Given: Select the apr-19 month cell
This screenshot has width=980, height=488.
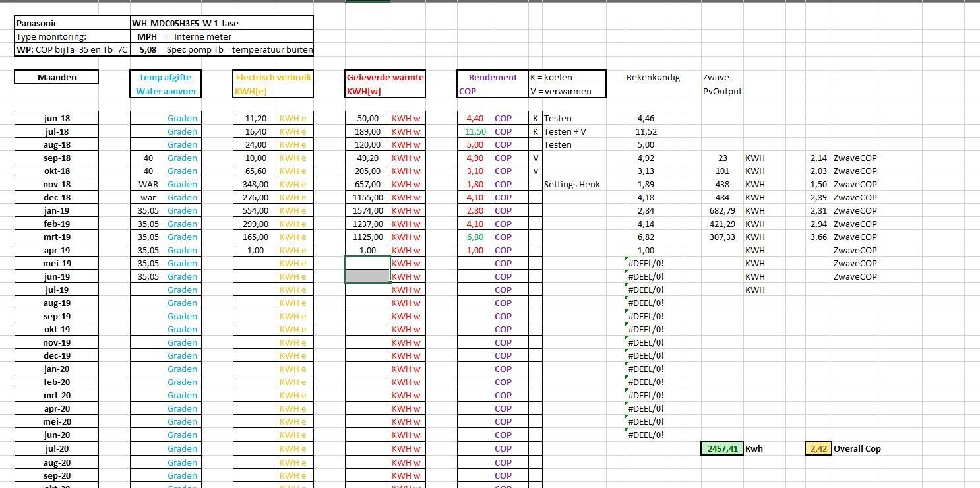Looking at the screenshot, I should (57, 250).
